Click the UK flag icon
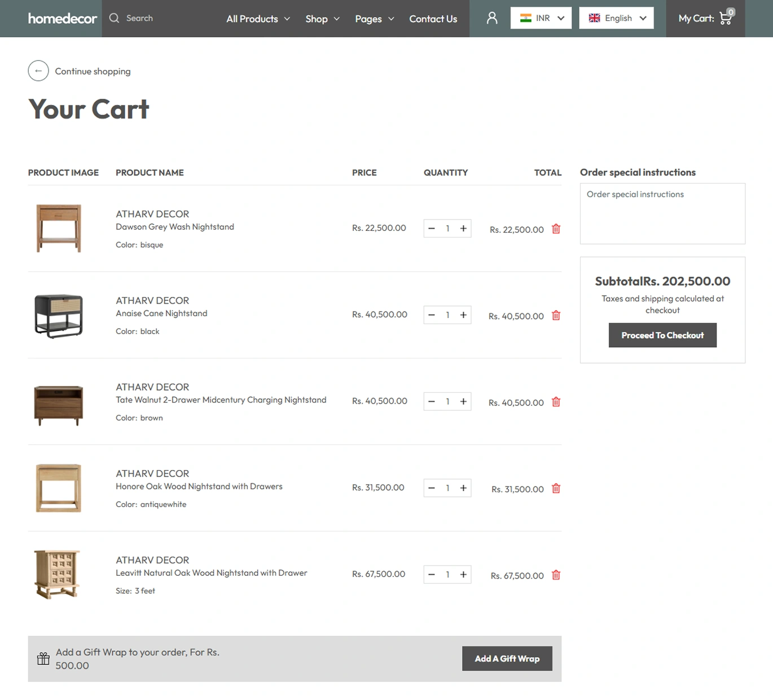Viewport: 773px width, 700px height. tap(594, 18)
